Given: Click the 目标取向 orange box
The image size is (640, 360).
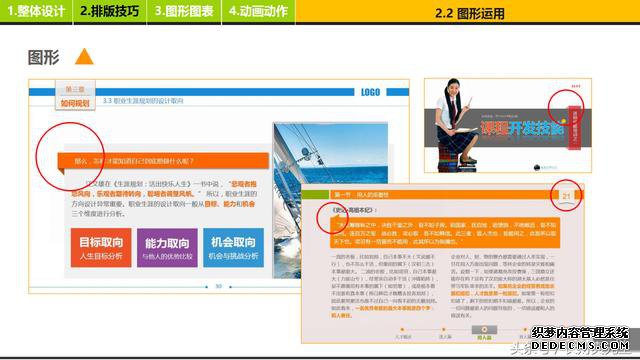Looking at the screenshot, I should [x=101, y=248].
